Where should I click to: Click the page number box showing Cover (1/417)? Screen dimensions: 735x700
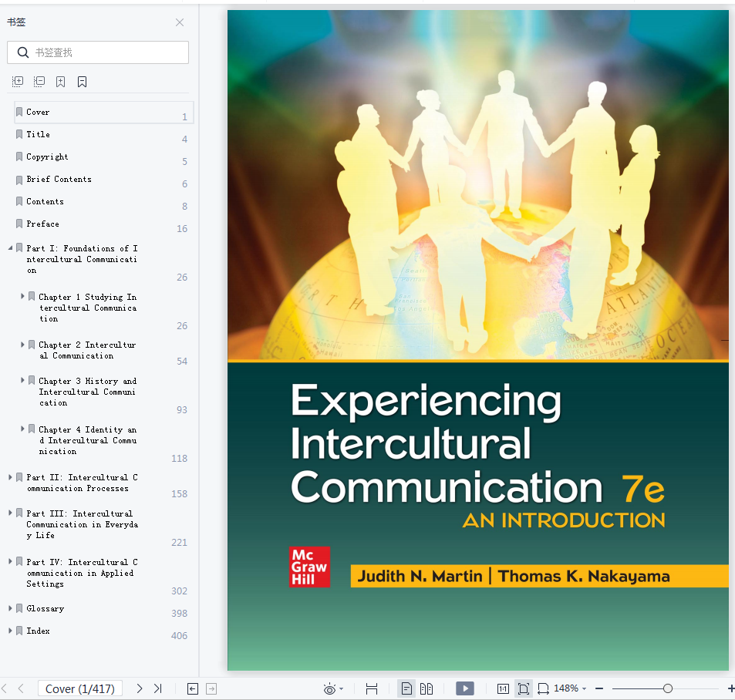(x=80, y=688)
